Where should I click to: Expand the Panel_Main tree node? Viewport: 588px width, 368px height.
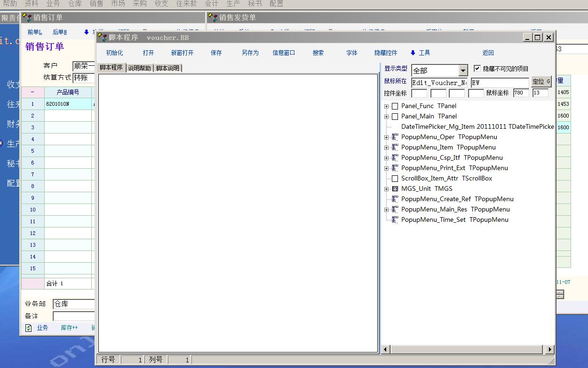387,117
